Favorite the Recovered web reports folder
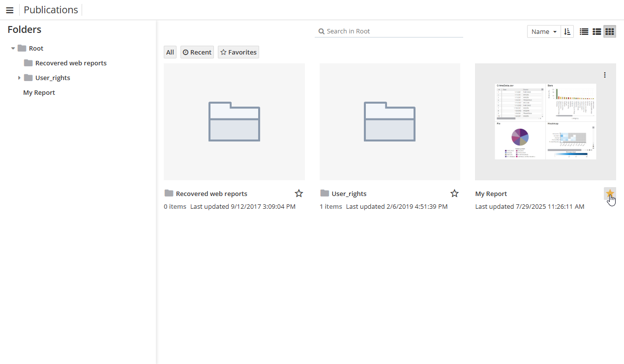Image resolution: width=624 pixels, height=364 pixels. pos(299,194)
